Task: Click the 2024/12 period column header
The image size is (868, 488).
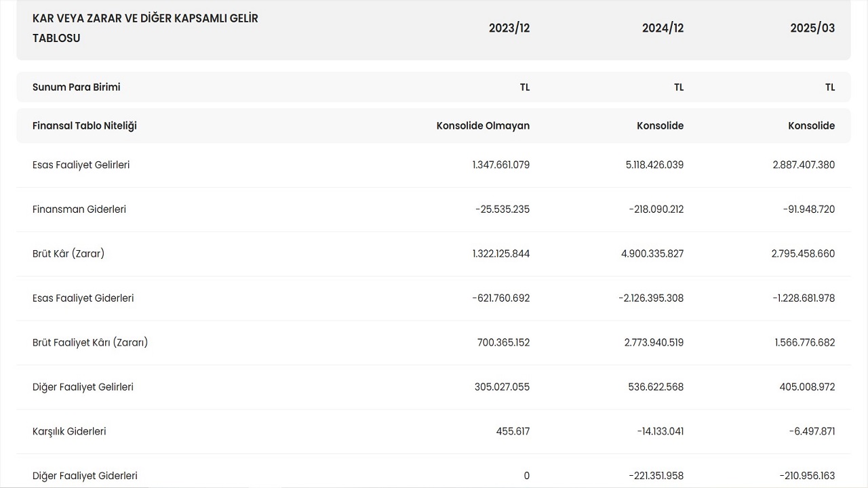Action: (663, 28)
